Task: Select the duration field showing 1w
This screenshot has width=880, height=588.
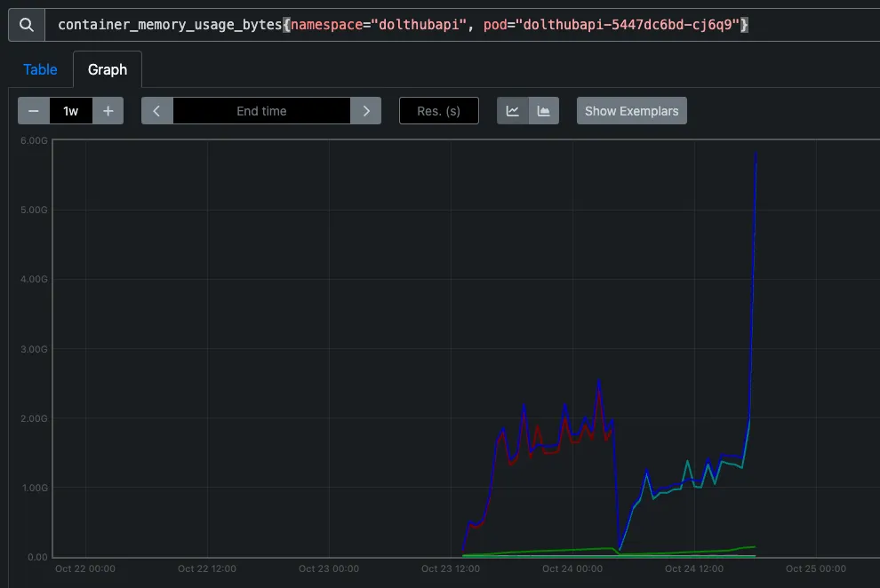Action: [71, 110]
